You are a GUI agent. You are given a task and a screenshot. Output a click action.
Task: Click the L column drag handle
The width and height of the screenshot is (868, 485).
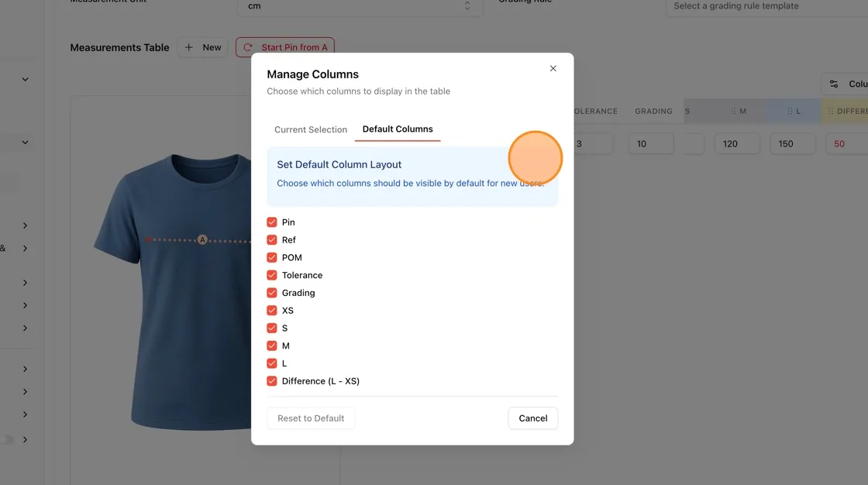pyautogui.click(x=790, y=112)
